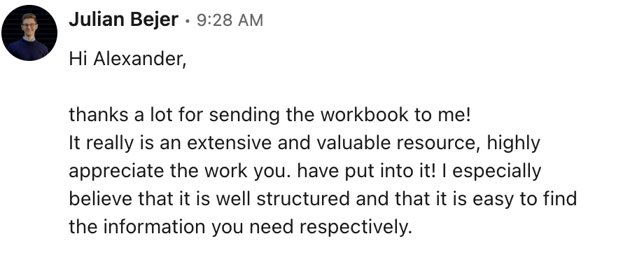Click the greeting line 'Hi Alexander,'

[127, 60]
